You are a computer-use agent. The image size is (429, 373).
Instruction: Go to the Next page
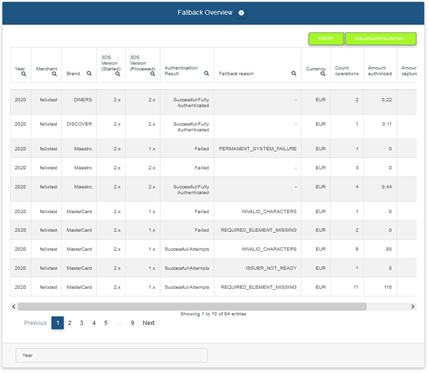pyautogui.click(x=148, y=323)
